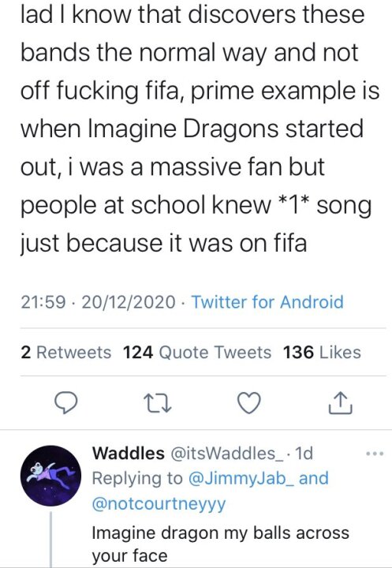
Task: Open the Twitter for Android link
Action: point(267,301)
